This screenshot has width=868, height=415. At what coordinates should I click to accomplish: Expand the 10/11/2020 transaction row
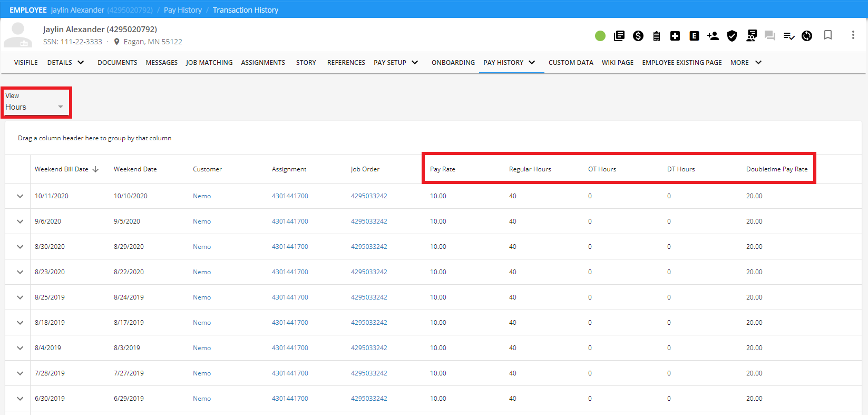click(20, 196)
